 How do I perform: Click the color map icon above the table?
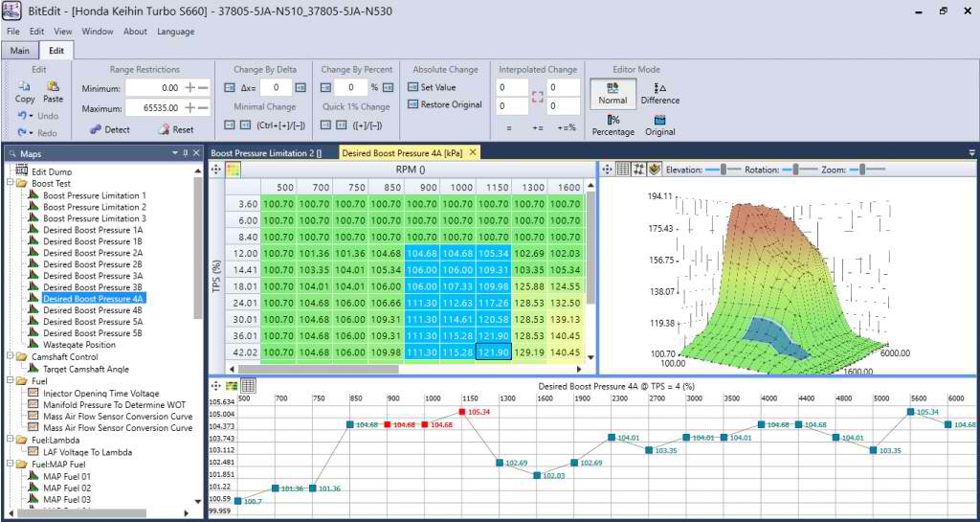pos(234,169)
